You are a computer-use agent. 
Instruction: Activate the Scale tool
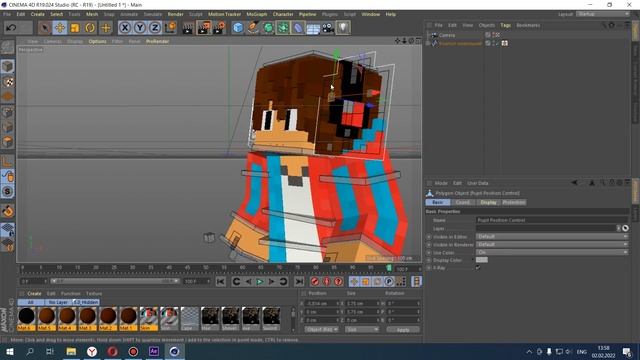click(75, 28)
